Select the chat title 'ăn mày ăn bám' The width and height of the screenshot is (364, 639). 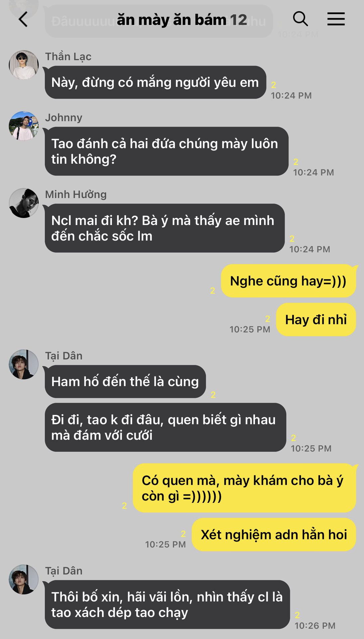[172, 20]
